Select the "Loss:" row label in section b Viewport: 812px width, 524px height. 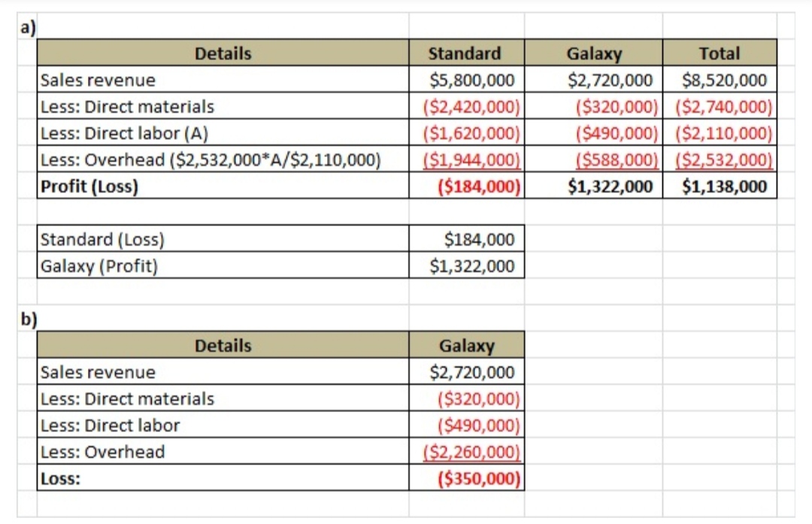pyautogui.click(x=60, y=479)
